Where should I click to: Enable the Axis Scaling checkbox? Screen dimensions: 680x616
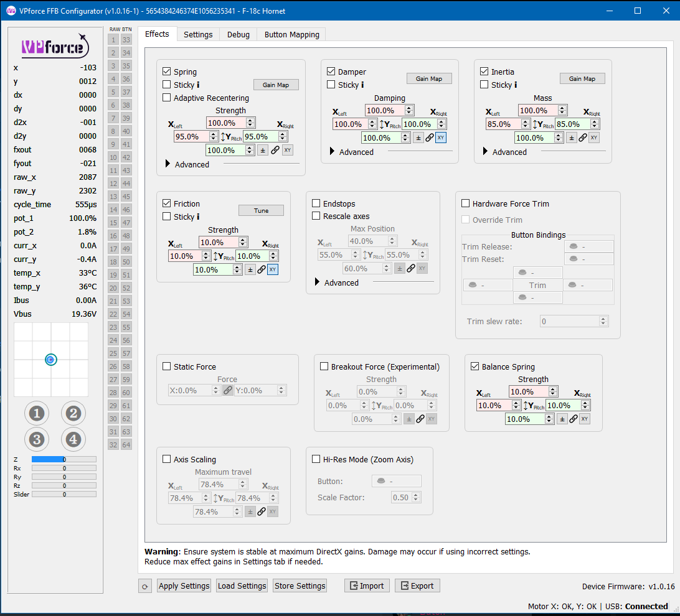[x=166, y=459]
